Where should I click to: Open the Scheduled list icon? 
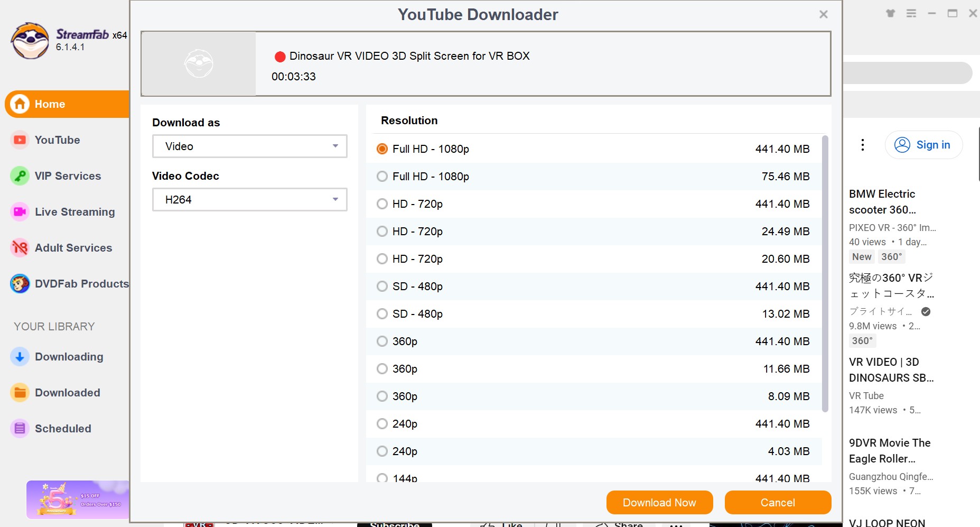[20, 429]
